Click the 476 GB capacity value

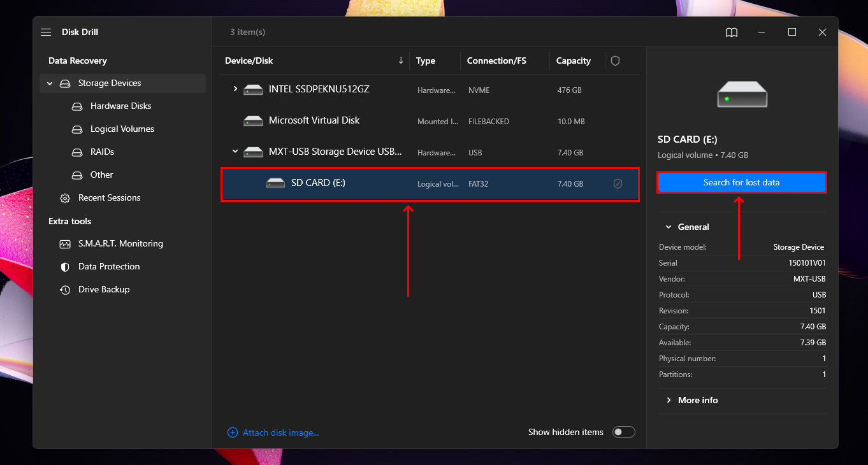569,90
